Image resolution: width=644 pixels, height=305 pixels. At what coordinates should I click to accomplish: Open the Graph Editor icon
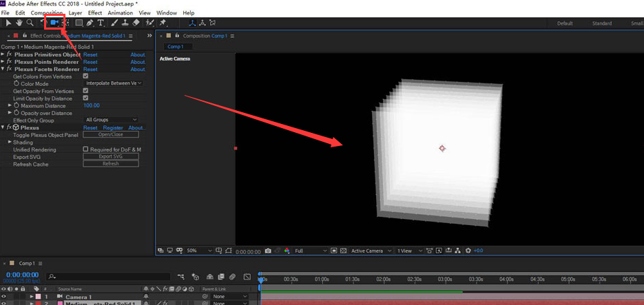[247, 277]
